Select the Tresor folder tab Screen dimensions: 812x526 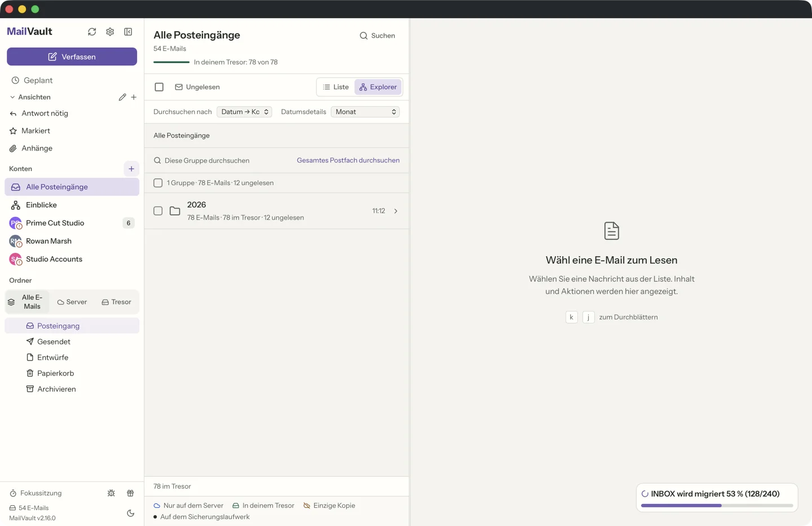pyautogui.click(x=117, y=302)
